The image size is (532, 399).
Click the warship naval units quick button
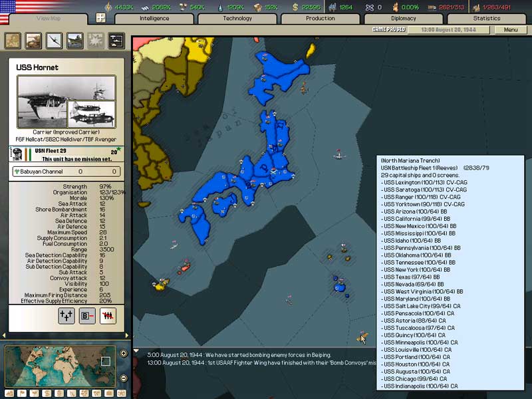point(74,41)
